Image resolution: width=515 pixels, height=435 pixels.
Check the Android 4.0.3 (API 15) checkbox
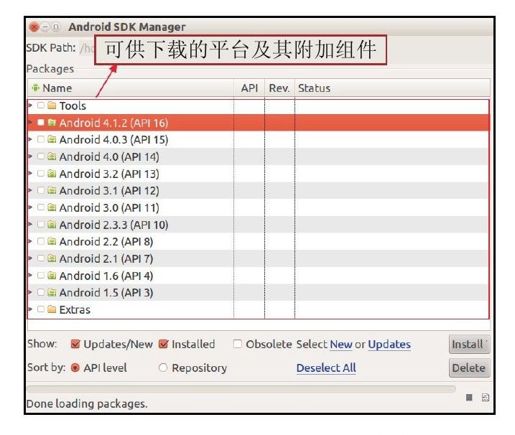pyautogui.click(x=41, y=139)
